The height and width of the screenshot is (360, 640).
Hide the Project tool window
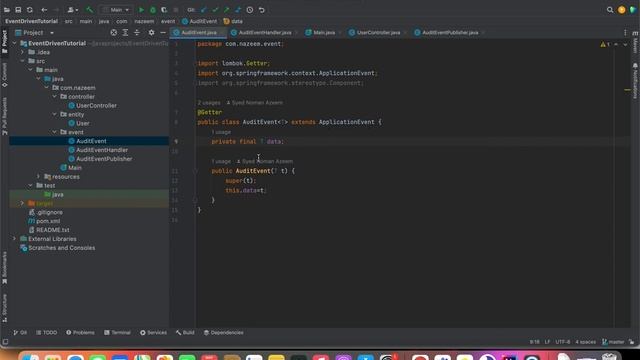click(x=163, y=33)
